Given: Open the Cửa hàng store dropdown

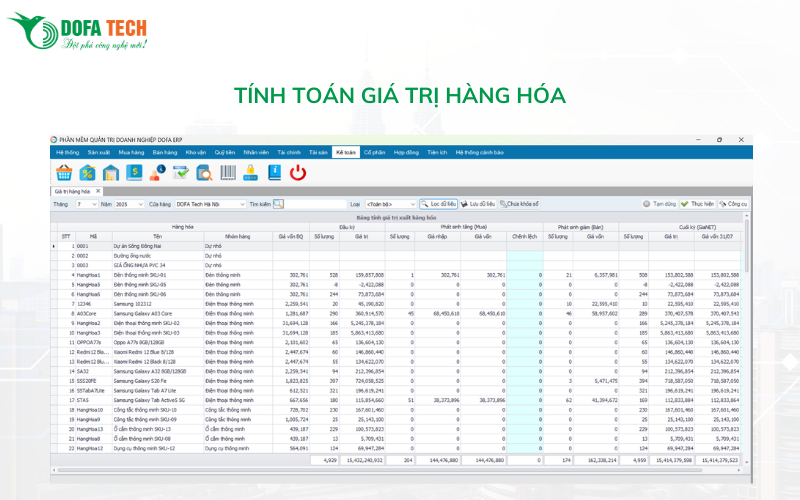Looking at the screenshot, I should pyautogui.click(x=242, y=204).
